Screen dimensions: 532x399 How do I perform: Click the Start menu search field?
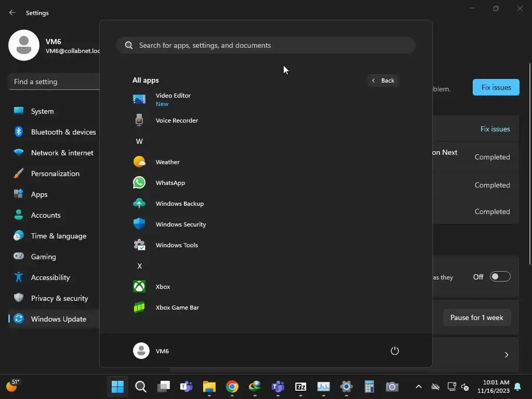click(x=265, y=45)
